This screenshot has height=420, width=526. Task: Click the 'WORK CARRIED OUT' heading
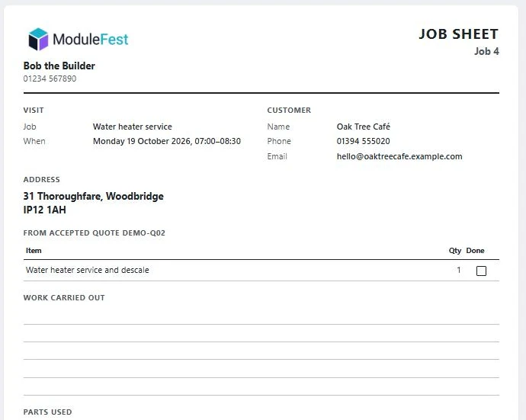click(64, 297)
